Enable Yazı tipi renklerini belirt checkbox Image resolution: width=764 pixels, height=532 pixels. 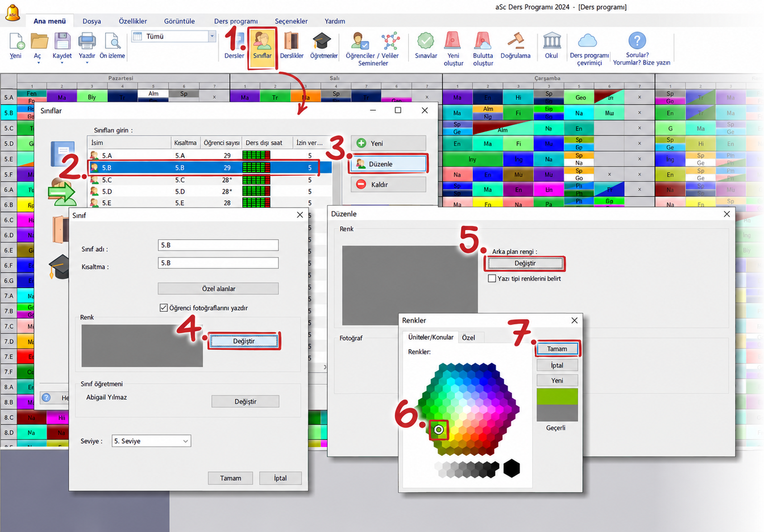(x=492, y=279)
